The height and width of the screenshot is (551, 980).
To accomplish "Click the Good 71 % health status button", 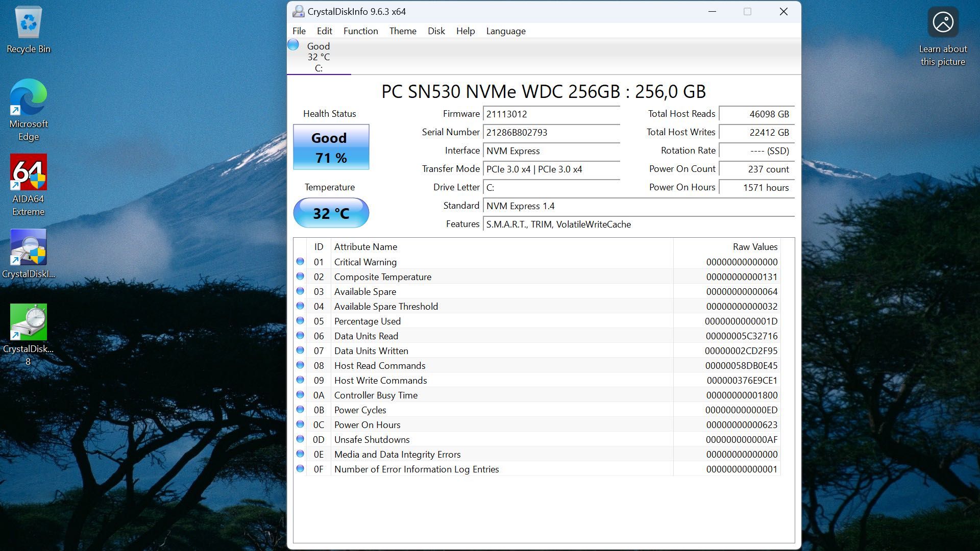I will (331, 147).
